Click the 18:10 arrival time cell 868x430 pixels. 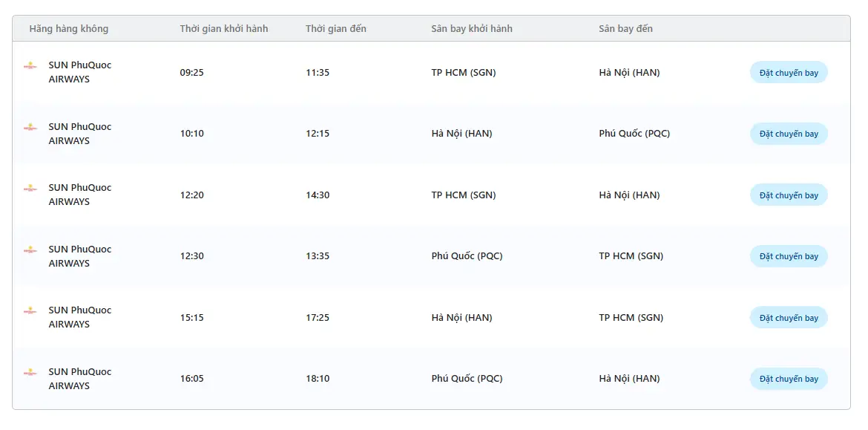coord(318,379)
